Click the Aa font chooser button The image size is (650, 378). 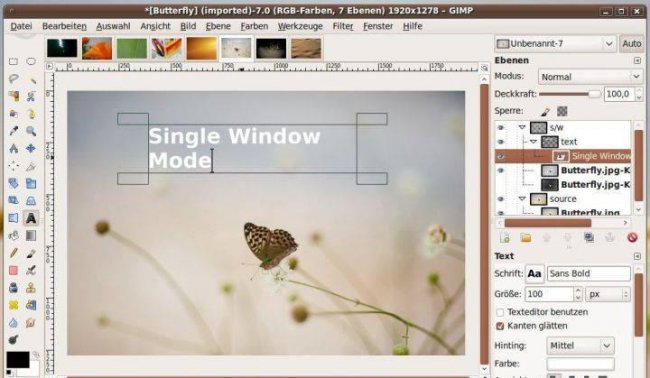pyautogui.click(x=534, y=274)
